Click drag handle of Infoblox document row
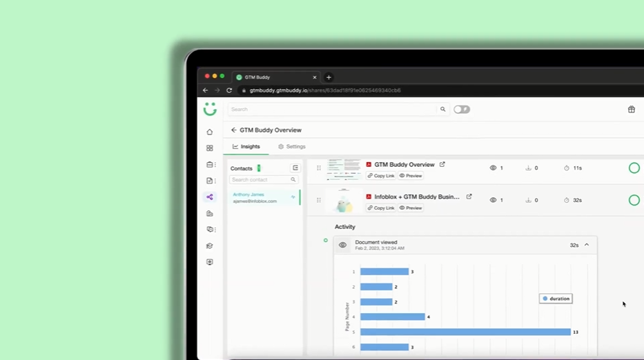 319,200
